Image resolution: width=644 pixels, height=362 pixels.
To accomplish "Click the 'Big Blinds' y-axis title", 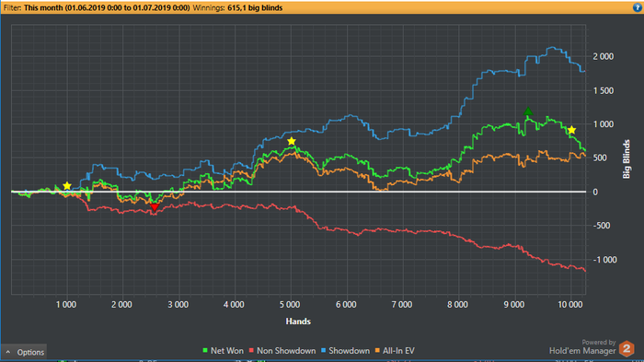I will tap(627, 159).
